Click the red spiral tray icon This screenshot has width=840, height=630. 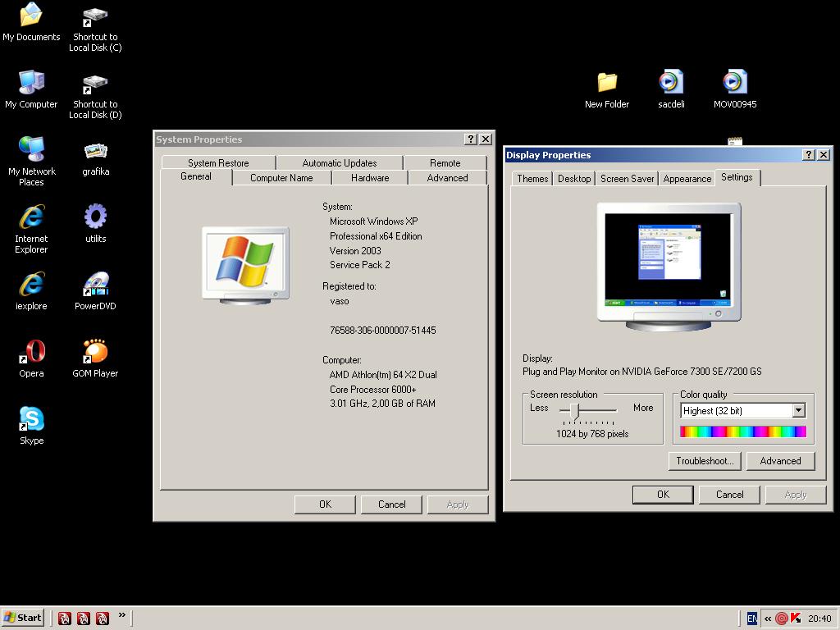point(782,619)
